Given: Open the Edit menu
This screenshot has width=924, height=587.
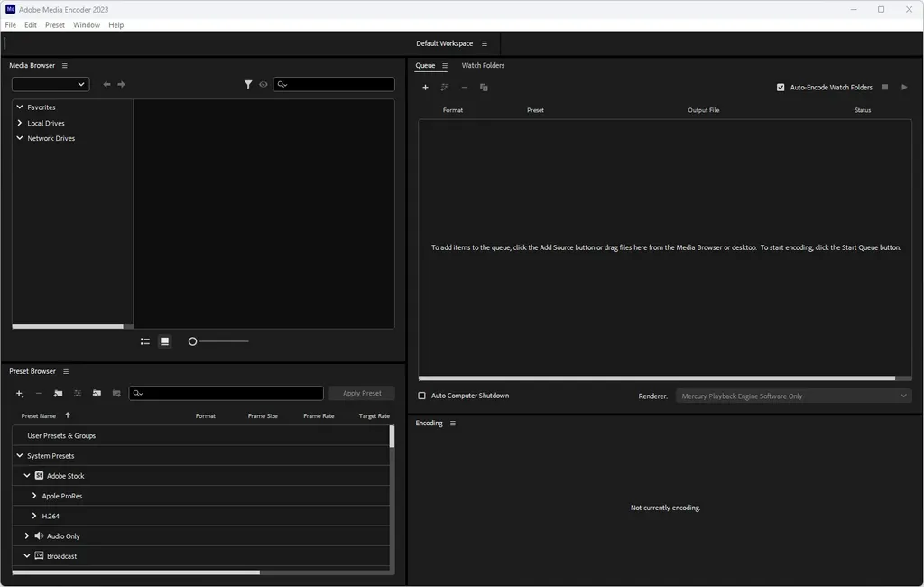Looking at the screenshot, I should [31, 24].
